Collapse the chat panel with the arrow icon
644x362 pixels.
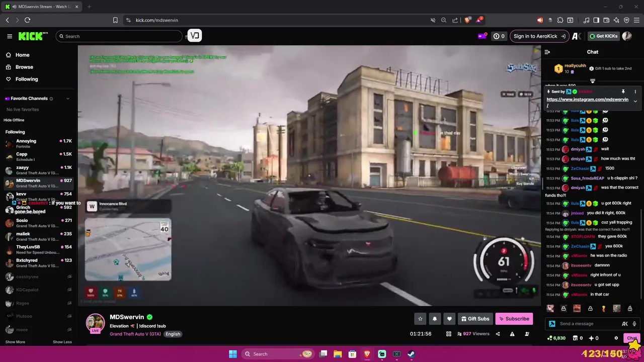[547, 52]
